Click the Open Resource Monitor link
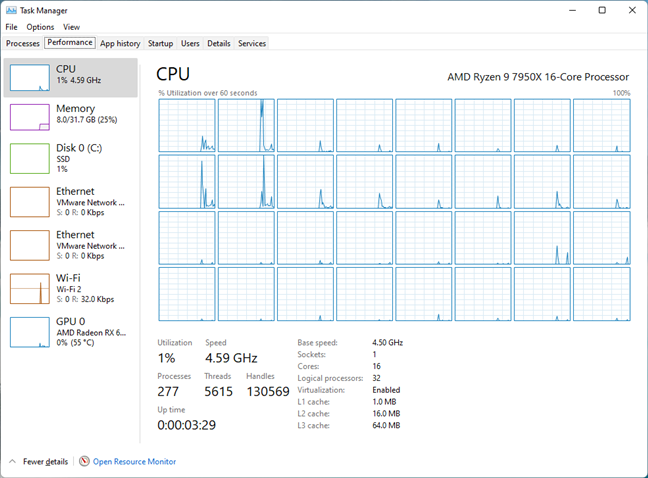This screenshot has height=478, width=648. point(134,462)
